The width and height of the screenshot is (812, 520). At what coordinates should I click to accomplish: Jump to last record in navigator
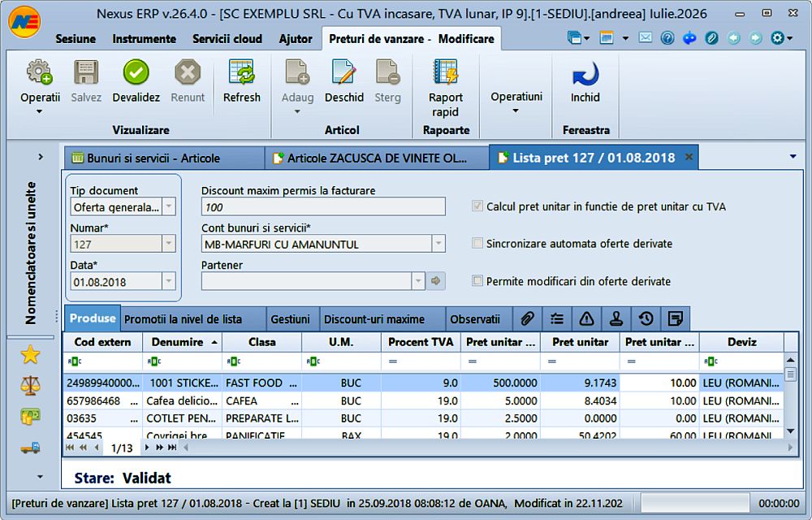coord(172,448)
